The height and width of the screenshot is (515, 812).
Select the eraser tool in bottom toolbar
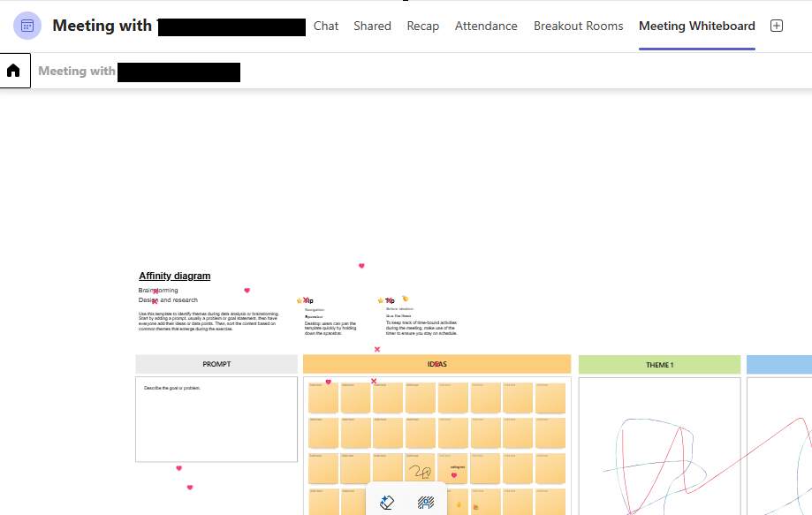click(386, 503)
